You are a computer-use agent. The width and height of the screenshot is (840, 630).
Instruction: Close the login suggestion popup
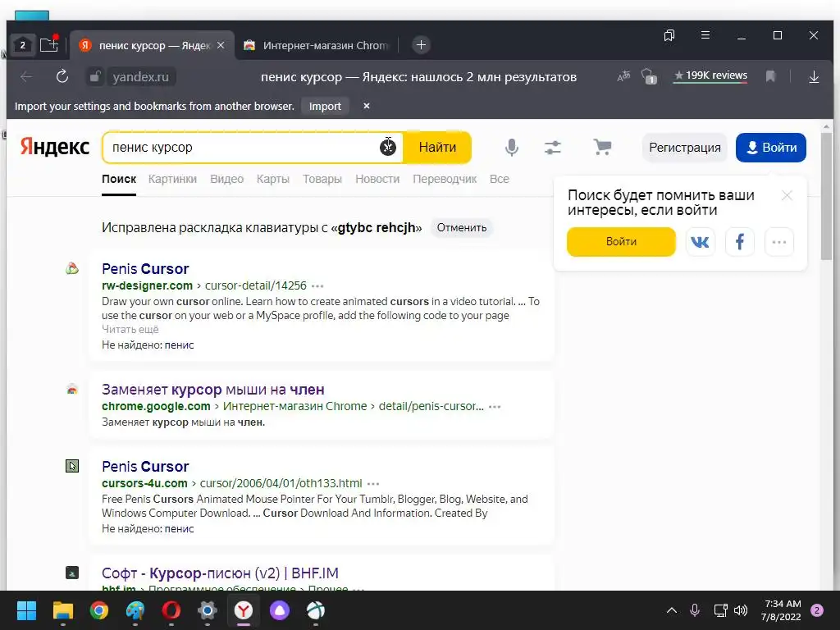[x=787, y=195]
